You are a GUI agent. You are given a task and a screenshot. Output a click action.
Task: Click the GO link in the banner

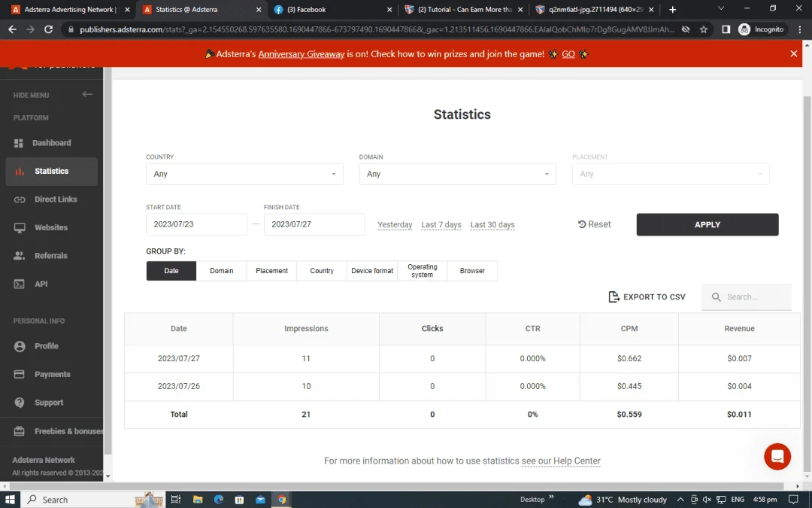[568, 54]
